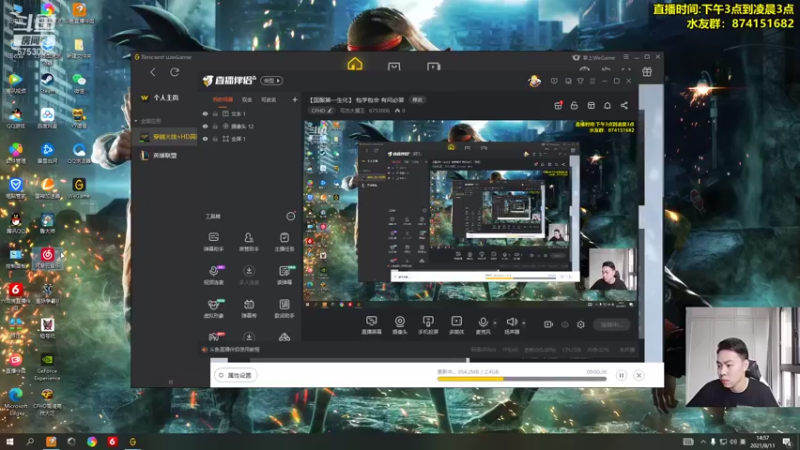
Task: Toggle lock on 全屏 1 source
Action: (215, 139)
